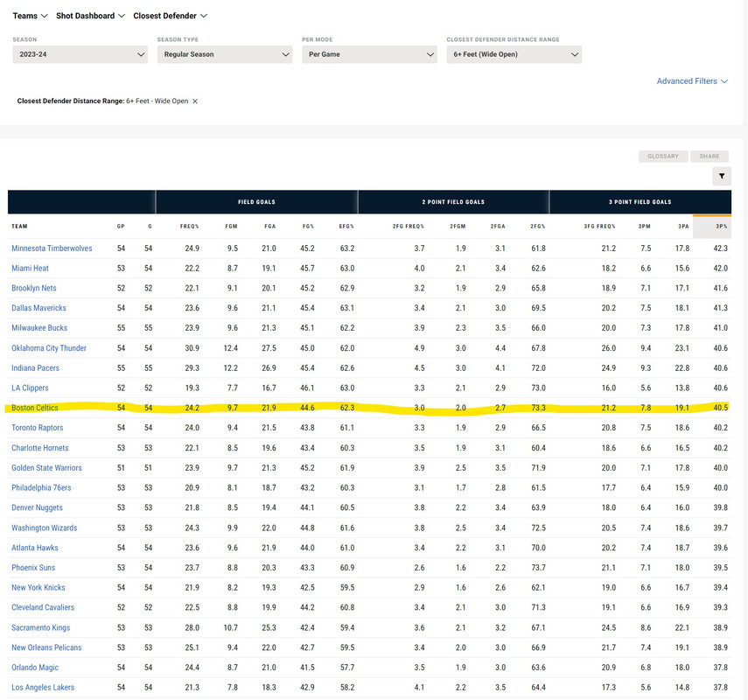Image resolution: width=748 pixels, height=700 pixels.
Task: Sort by the FREQ% column header
Action: click(189, 226)
